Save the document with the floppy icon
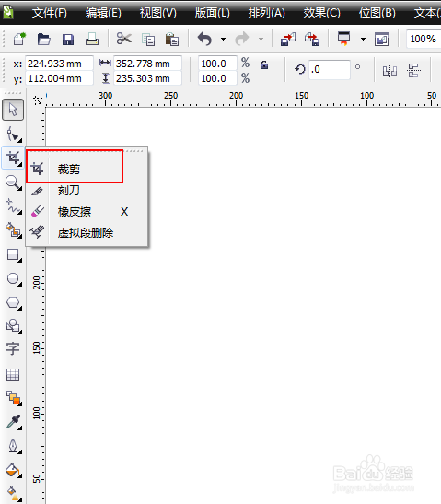Viewport: 441px width, 504px height. point(68,40)
